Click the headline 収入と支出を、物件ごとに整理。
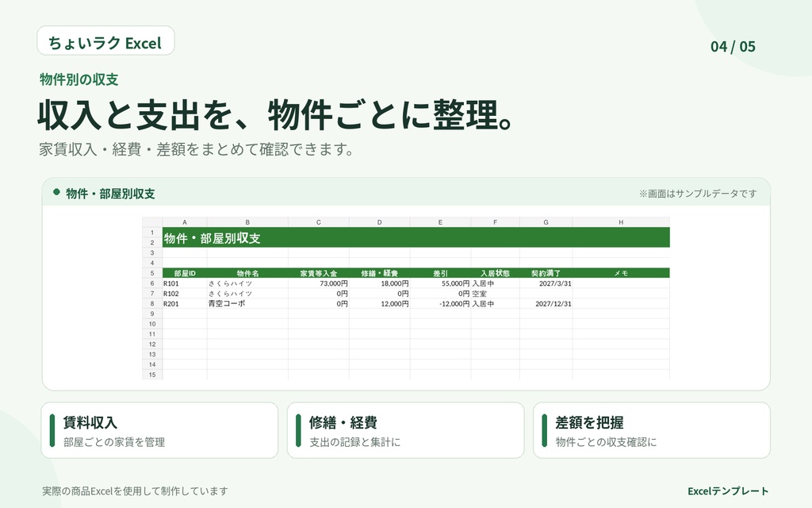The width and height of the screenshot is (812, 508). (276, 114)
